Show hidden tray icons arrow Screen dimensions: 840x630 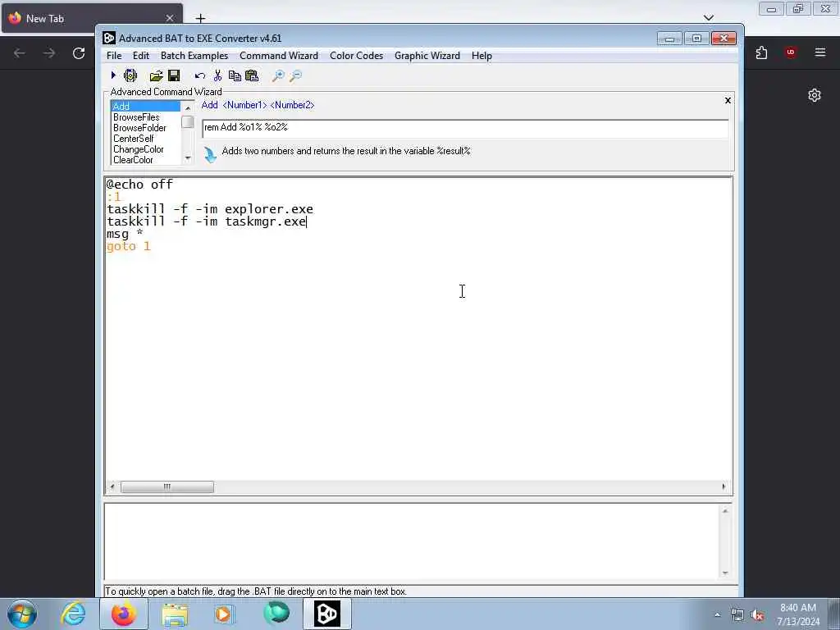point(717,615)
